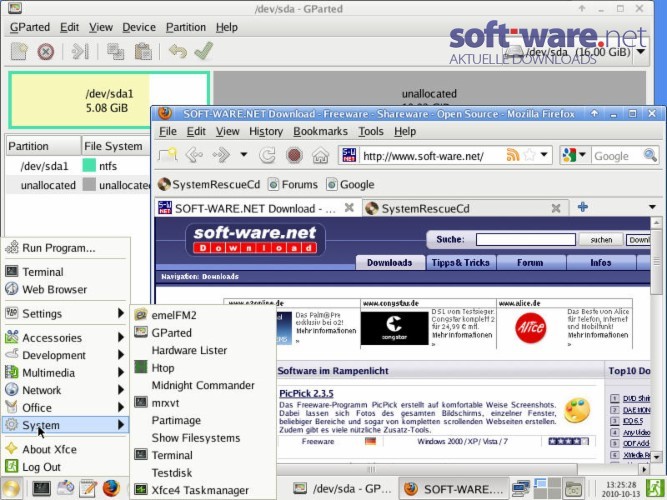Expand Settings submenu in Xfce menu

click(66, 314)
